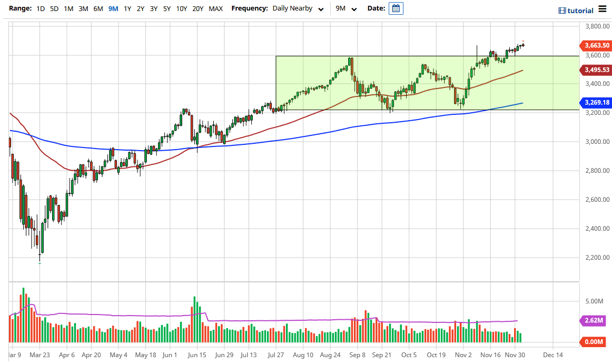The image size is (612, 364).
Task: Open the Frequency dropdown showing Daily Nearby
Action: point(293,8)
